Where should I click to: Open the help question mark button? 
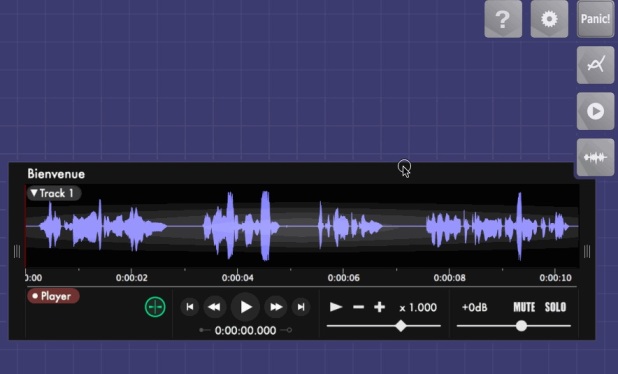[x=503, y=19]
